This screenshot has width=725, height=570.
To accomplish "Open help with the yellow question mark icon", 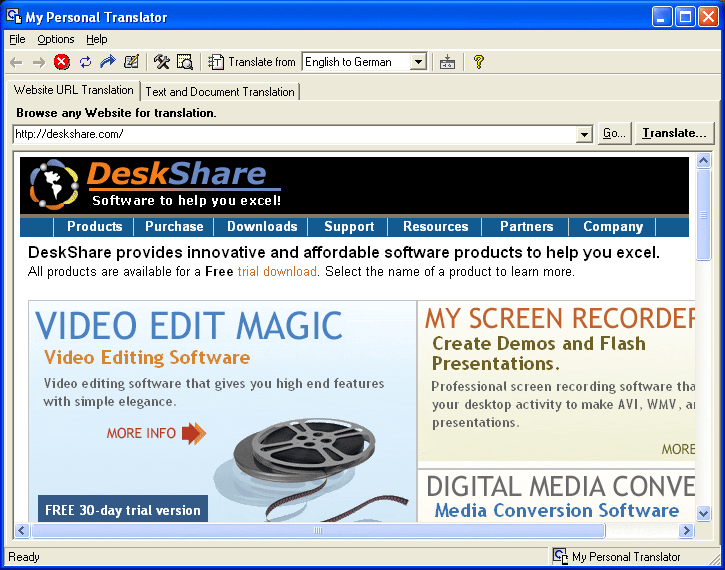I will (x=479, y=61).
